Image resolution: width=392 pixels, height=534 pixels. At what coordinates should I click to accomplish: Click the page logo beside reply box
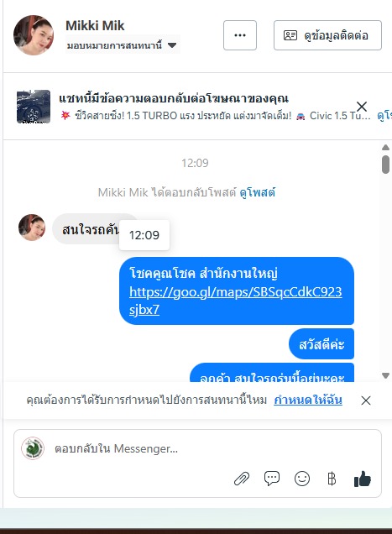33,448
